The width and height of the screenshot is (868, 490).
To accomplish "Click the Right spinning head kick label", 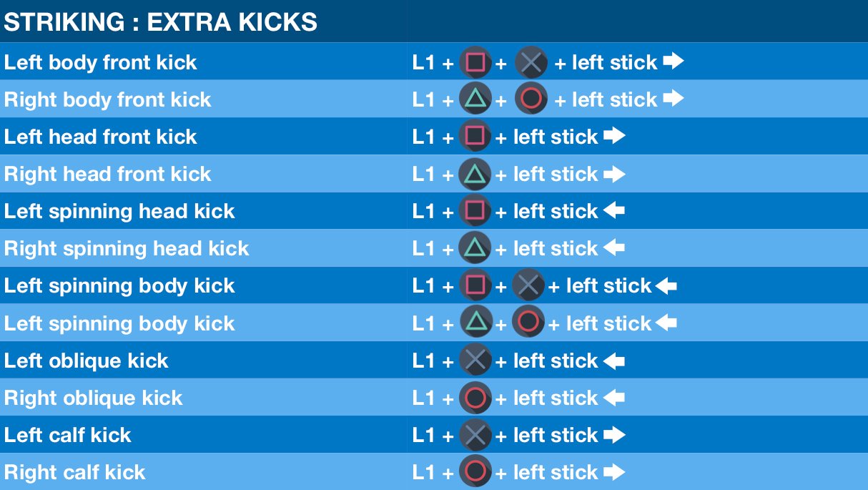I will coord(127,248).
